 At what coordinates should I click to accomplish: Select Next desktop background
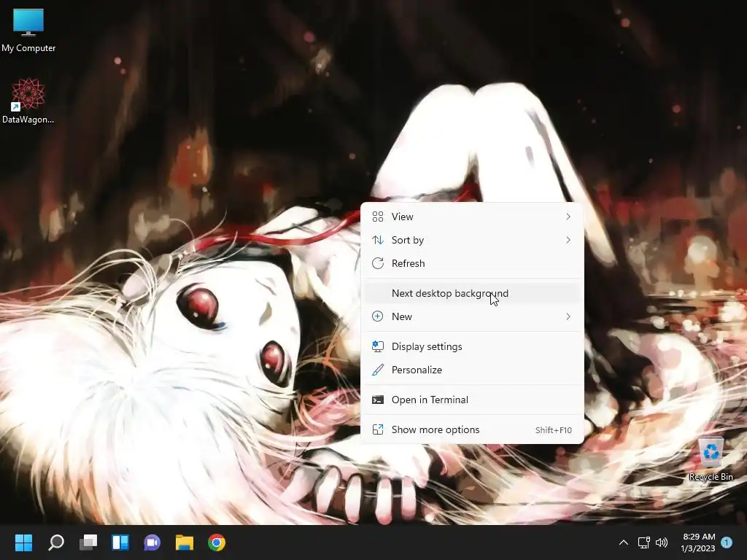click(x=472, y=293)
